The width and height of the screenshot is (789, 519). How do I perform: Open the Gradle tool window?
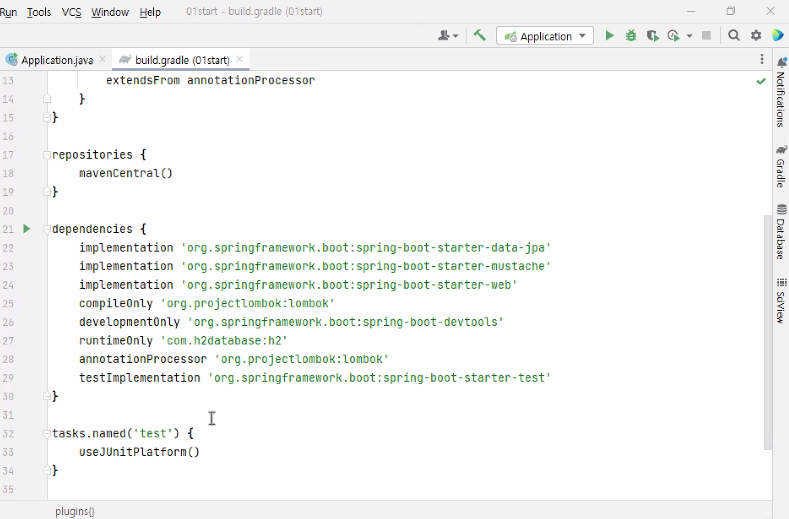coord(780,167)
